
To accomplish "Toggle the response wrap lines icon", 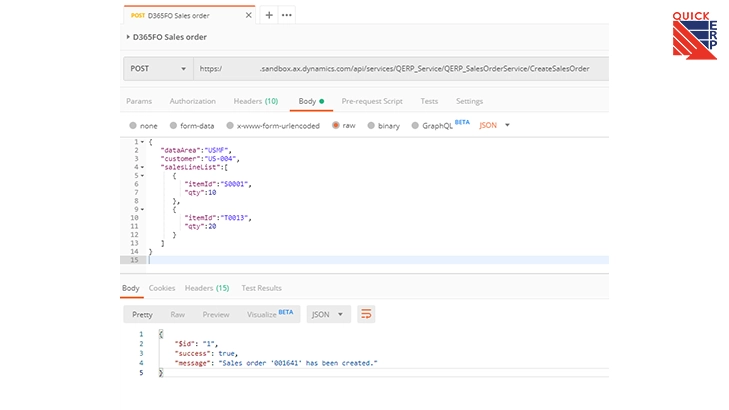I will [366, 314].
